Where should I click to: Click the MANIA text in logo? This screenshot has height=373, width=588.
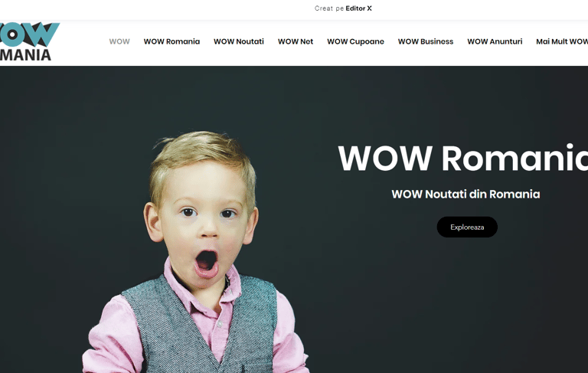(x=25, y=55)
